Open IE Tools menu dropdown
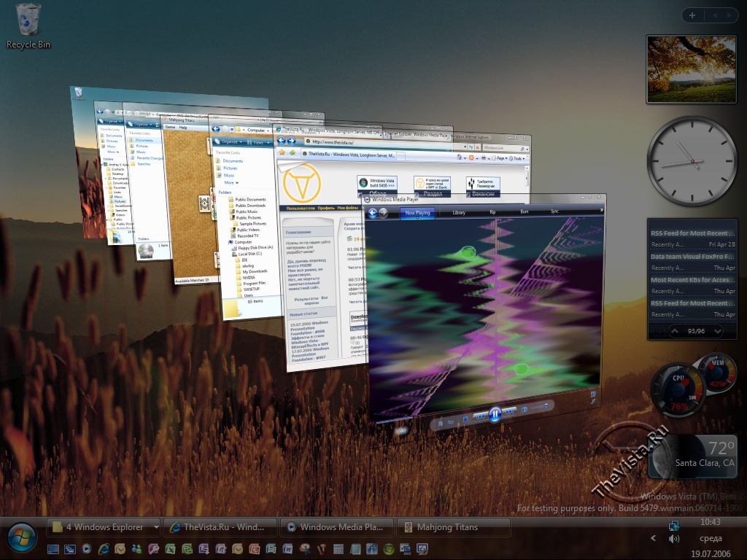Viewport: 747px width, 560px height. (x=519, y=158)
